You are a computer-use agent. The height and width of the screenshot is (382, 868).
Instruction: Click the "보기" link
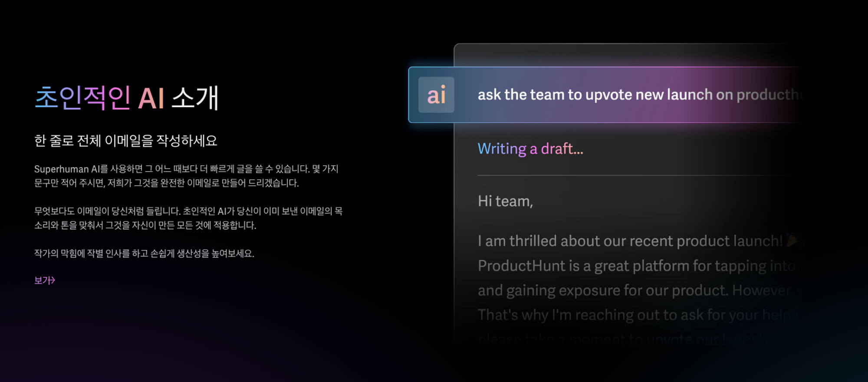coord(45,280)
